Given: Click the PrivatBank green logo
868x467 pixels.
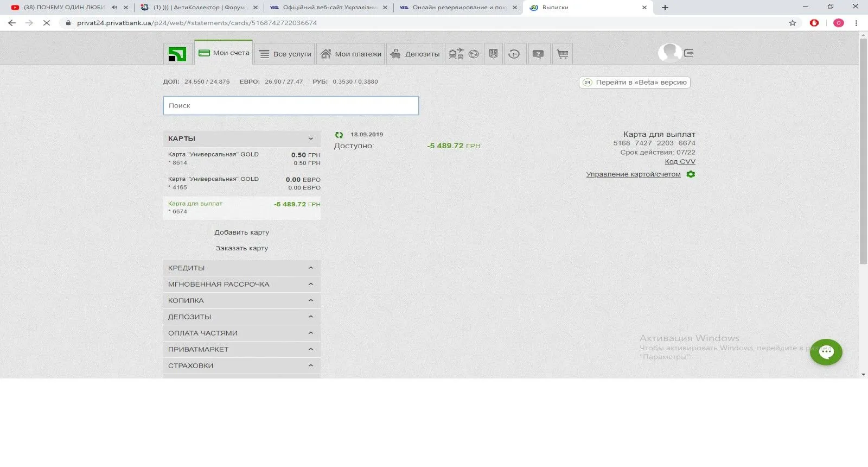Looking at the screenshot, I should 177,54.
